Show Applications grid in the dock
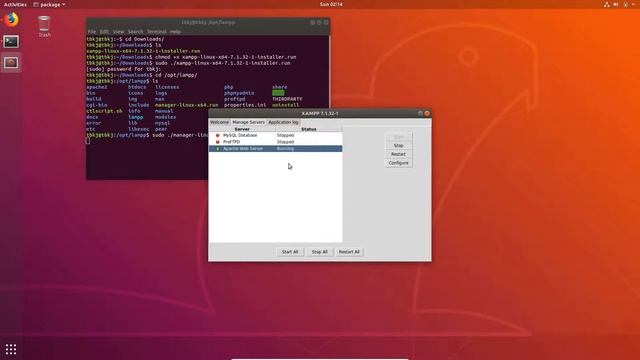The height and width of the screenshot is (360, 640). [x=11, y=349]
